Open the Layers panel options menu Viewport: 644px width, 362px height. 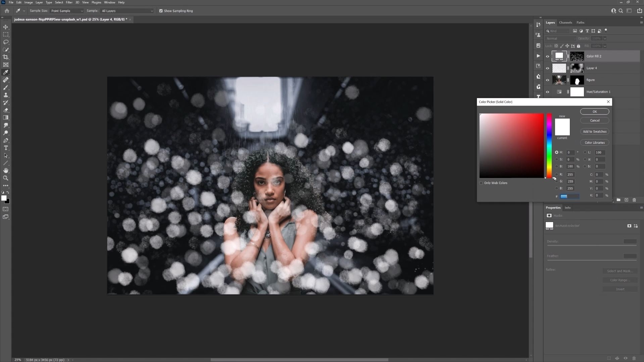click(641, 22)
